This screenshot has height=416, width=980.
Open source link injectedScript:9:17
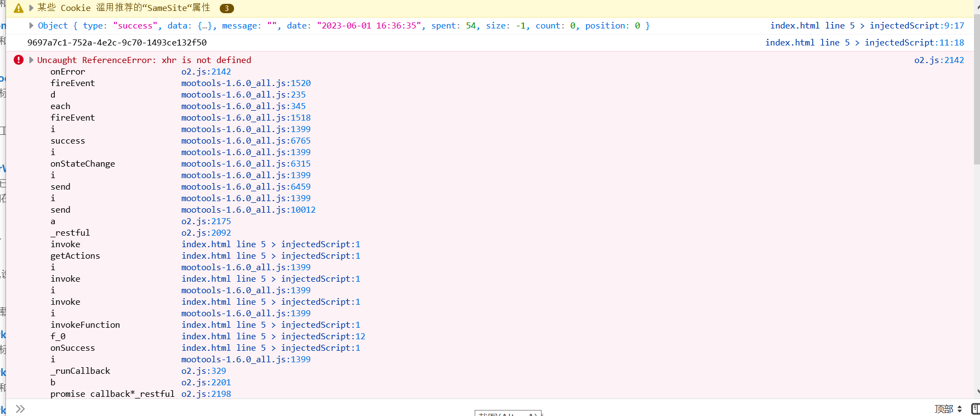click(867, 26)
